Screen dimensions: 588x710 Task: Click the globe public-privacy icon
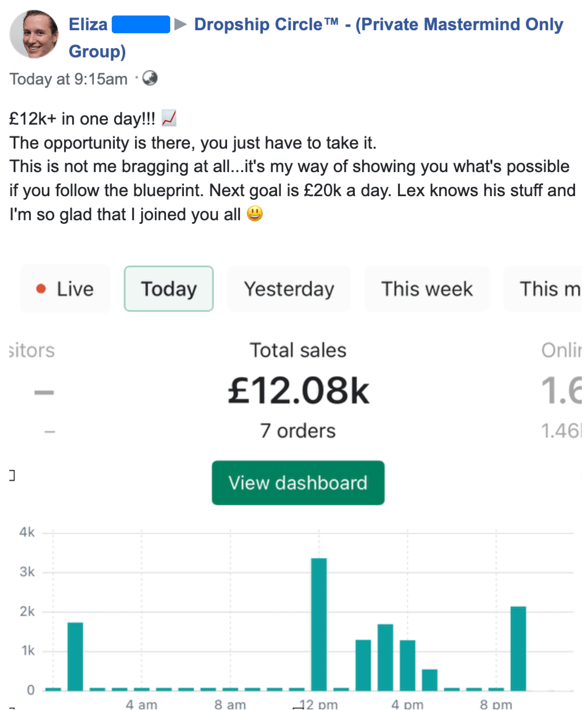point(150,78)
